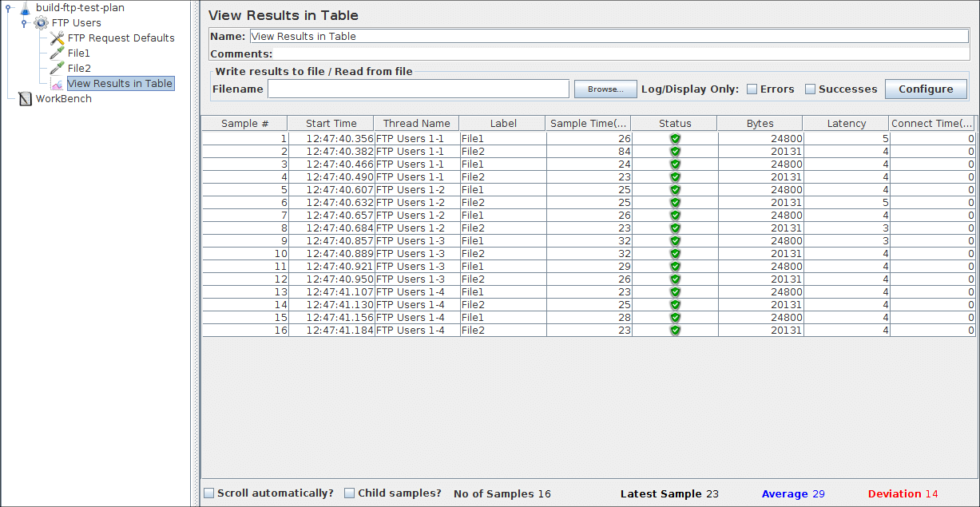Collapse the build-ftp-test-plan tree node
Image resolution: width=980 pixels, height=507 pixels.
(x=9, y=8)
